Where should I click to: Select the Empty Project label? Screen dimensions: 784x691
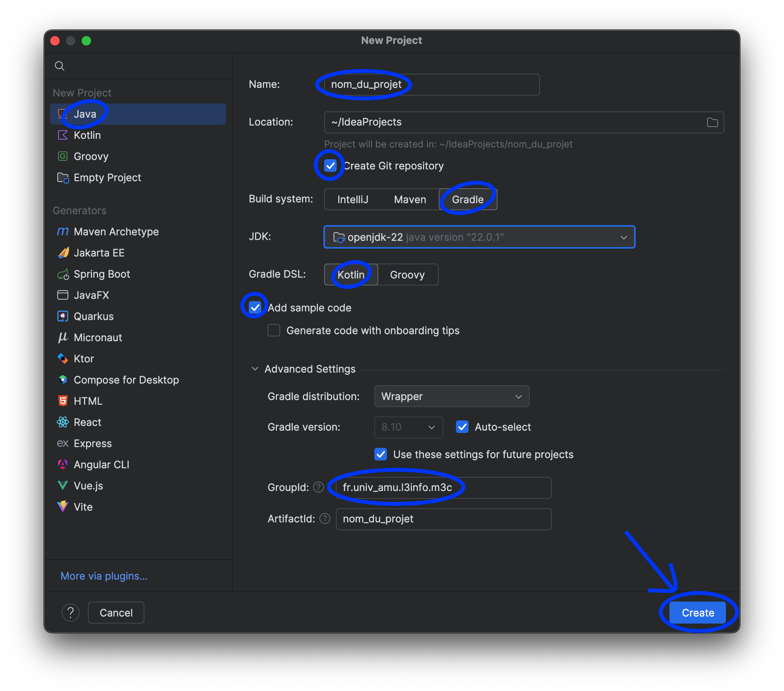(107, 178)
